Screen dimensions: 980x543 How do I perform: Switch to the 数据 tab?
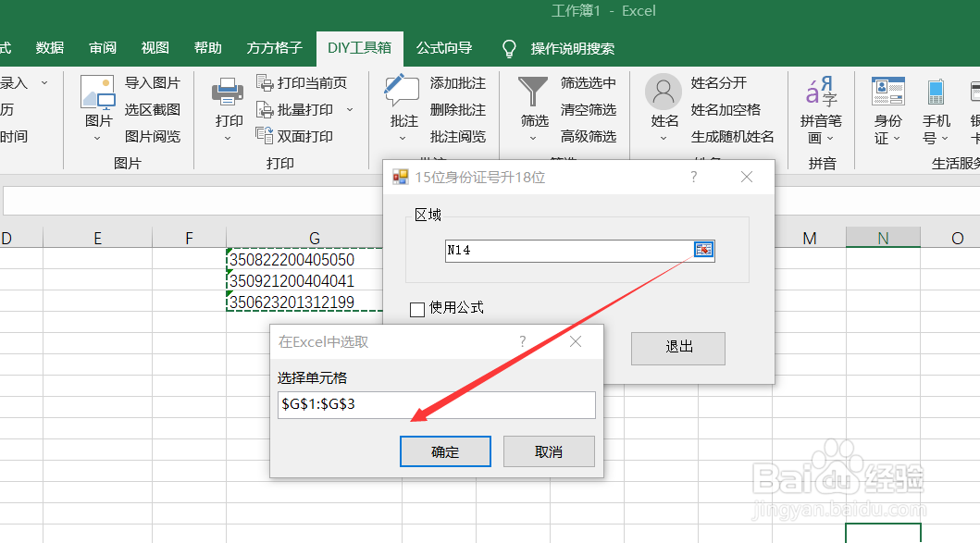click(x=50, y=48)
